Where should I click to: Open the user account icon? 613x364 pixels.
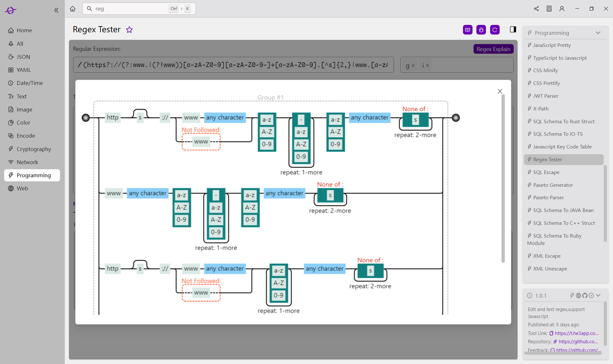click(562, 9)
